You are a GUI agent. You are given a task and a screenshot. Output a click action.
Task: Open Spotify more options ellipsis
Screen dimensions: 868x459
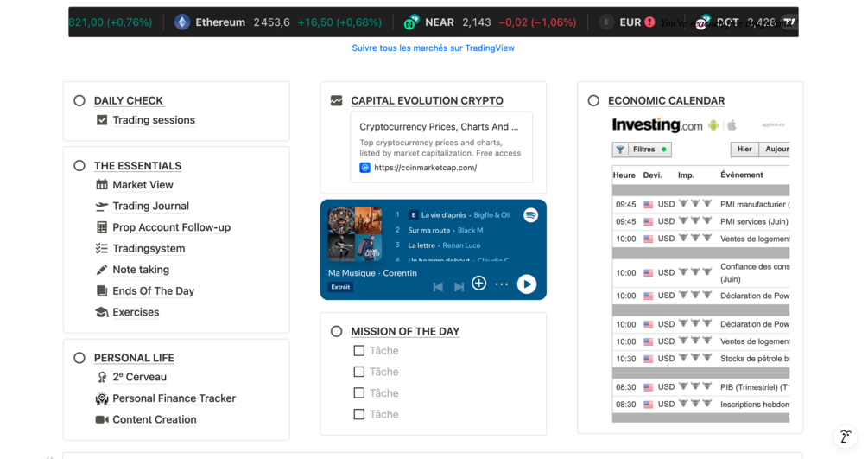(502, 284)
